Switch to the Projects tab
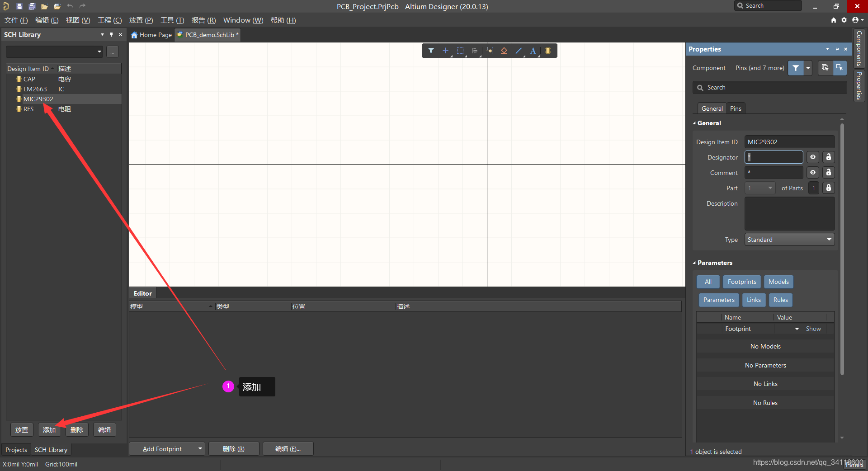This screenshot has height=471, width=868. (x=16, y=450)
